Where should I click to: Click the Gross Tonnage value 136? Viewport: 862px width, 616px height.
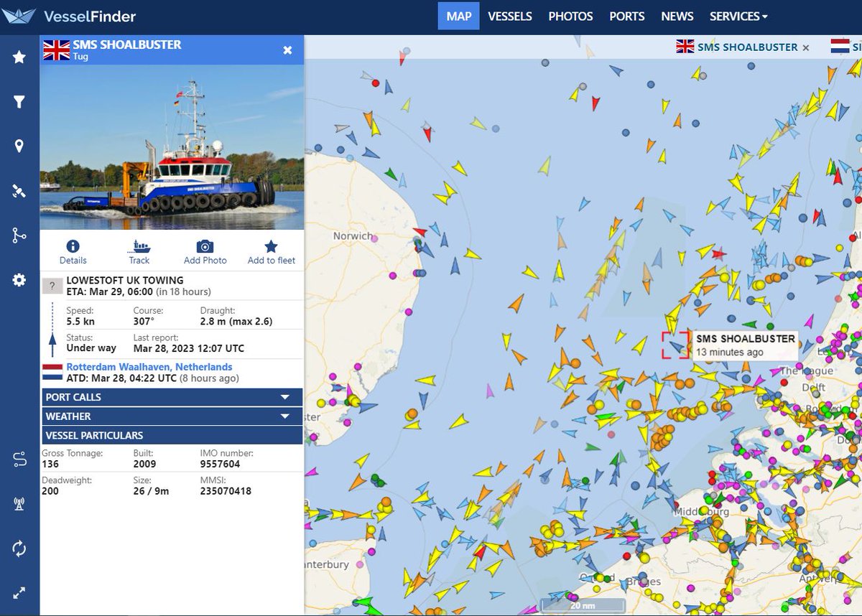pyautogui.click(x=50, y=464)
